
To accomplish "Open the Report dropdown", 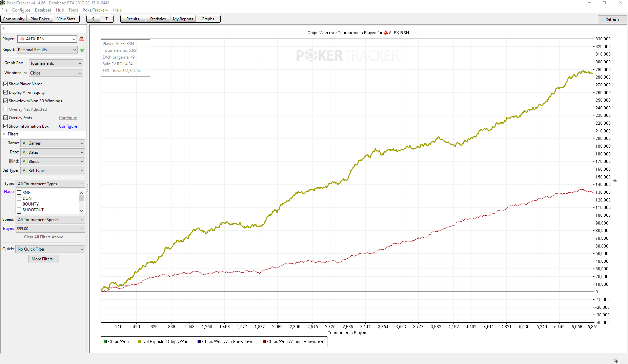I will point(47,50).
